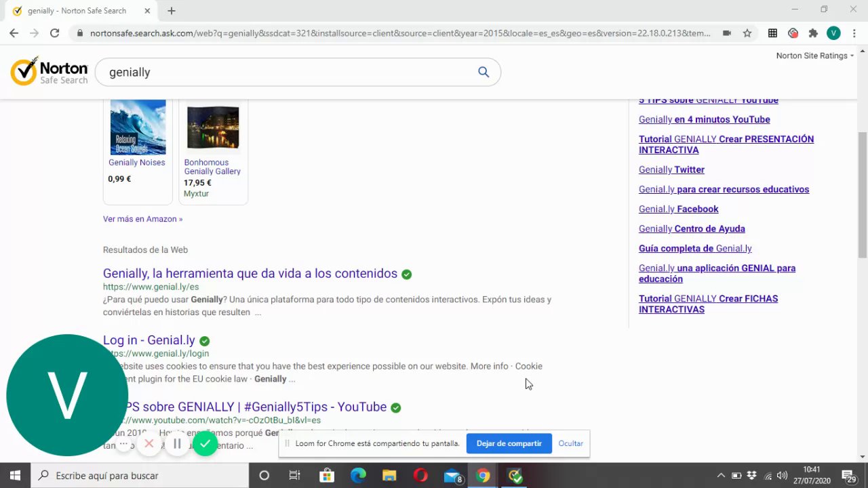Expand the Norton Site Ratings dropdown
Viewport: 868px width, 488px height.
(x=815, y=56)
